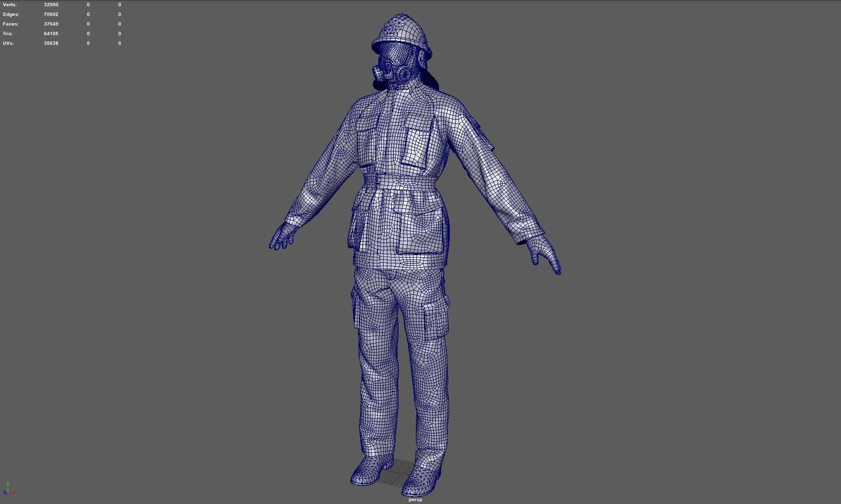Click the Tris count value 64105
Viewport: 841px width, 504px height.
coord(51,33)
